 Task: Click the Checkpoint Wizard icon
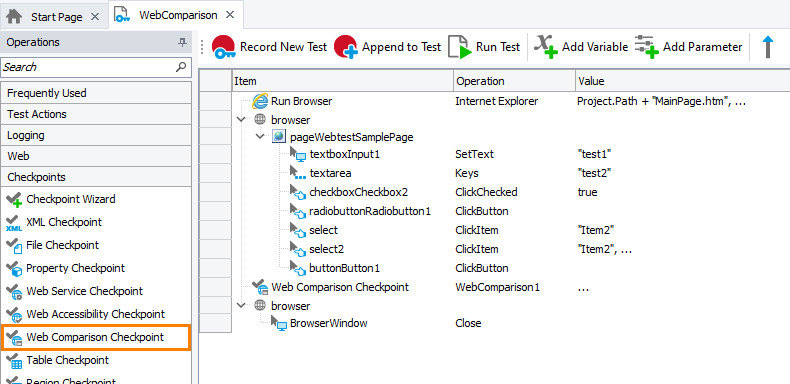pos(14,200)
